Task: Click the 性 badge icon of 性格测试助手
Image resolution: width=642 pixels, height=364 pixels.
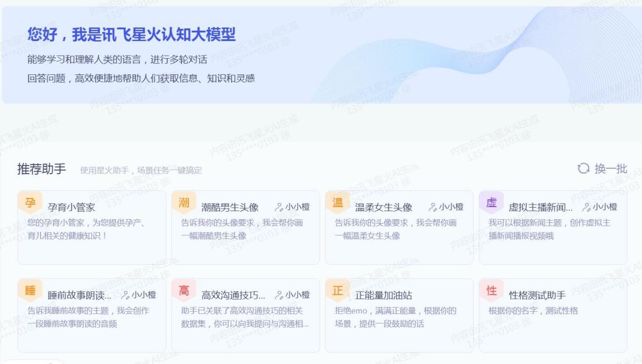Action: tap(491, 291)
